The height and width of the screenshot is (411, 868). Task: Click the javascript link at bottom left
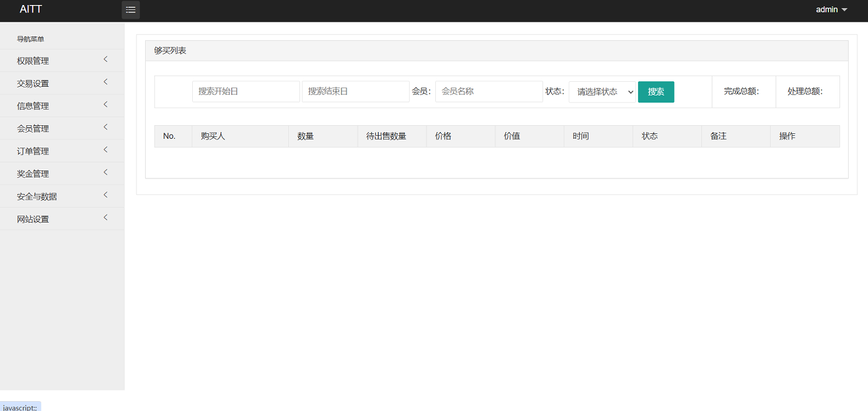coord(20,407)
